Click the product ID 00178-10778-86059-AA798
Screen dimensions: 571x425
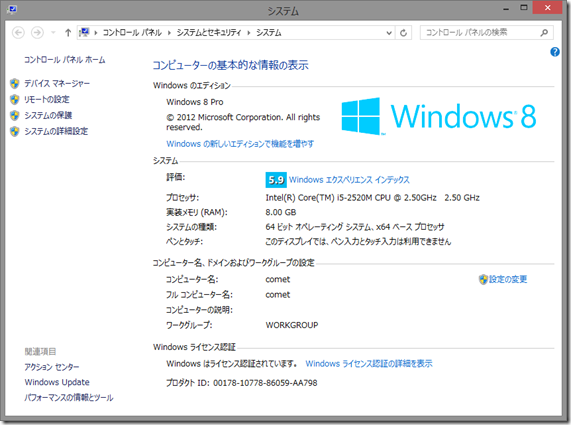[265, 383]
